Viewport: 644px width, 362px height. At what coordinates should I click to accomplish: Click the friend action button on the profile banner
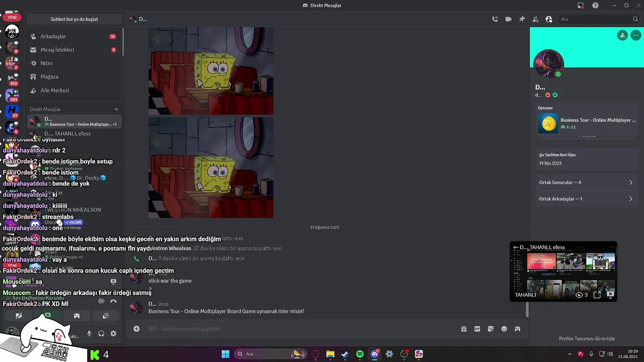[623, 35]
